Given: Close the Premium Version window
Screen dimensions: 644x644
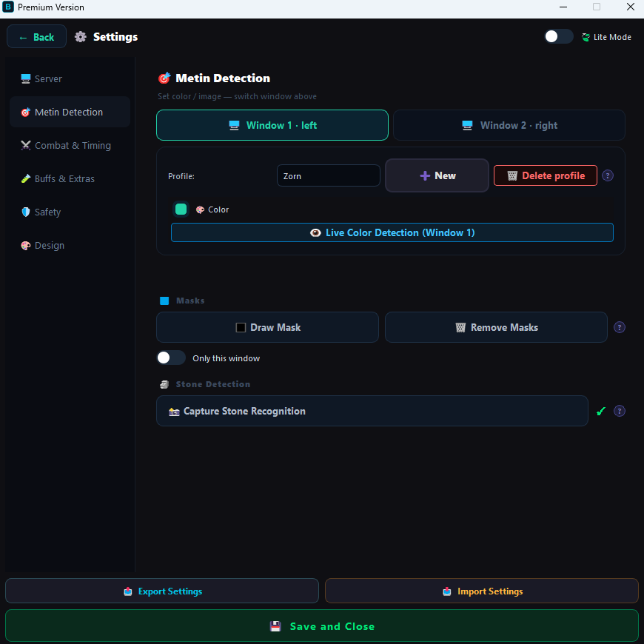Looking at the screenshot, I should (631, 7).
